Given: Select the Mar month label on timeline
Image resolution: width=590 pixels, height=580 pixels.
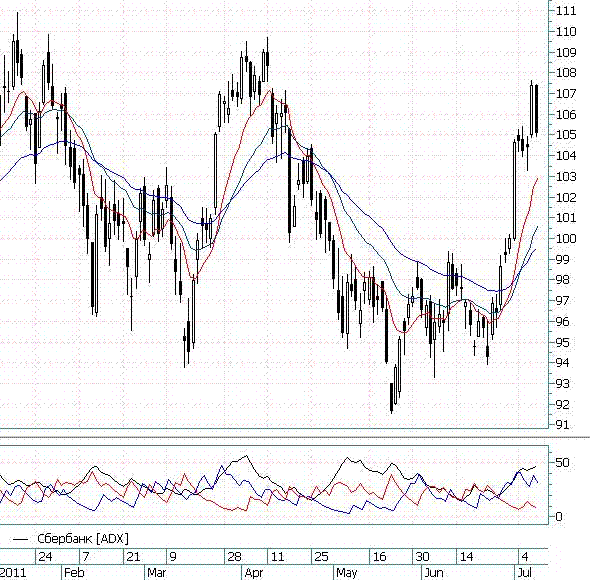Looking at the screenshot, I should pos(157,573).
